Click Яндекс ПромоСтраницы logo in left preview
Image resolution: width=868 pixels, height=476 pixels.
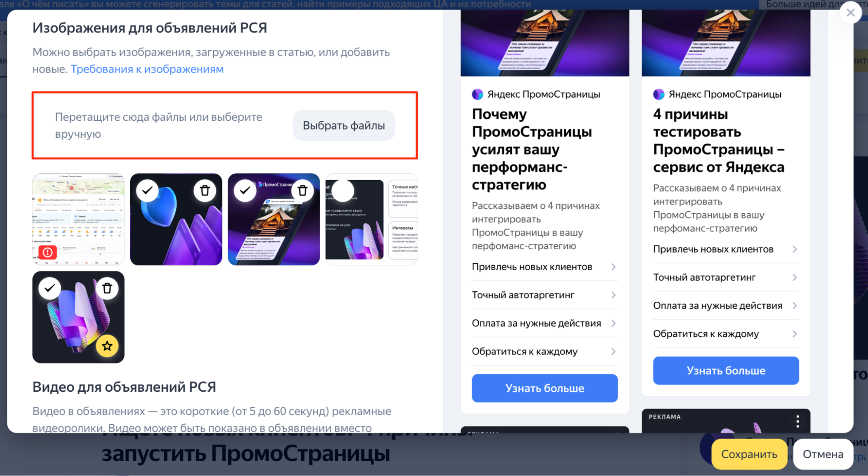coord(477,94)
